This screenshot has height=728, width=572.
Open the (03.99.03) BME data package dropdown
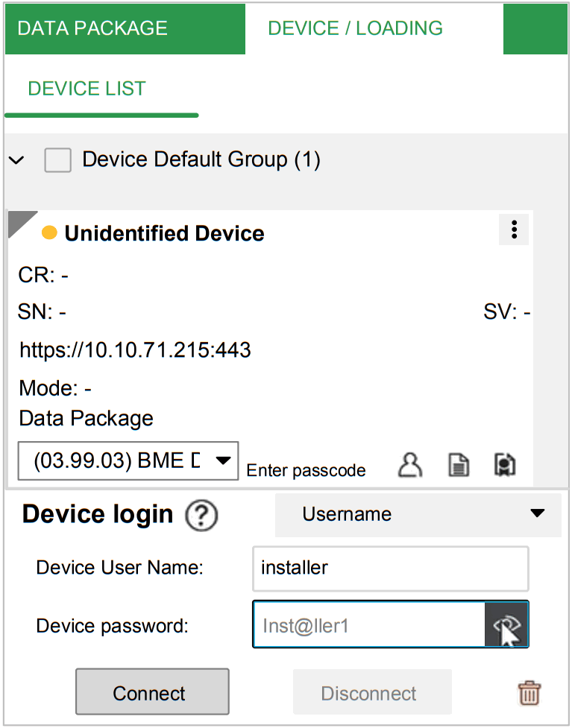(x=127, y=460)
